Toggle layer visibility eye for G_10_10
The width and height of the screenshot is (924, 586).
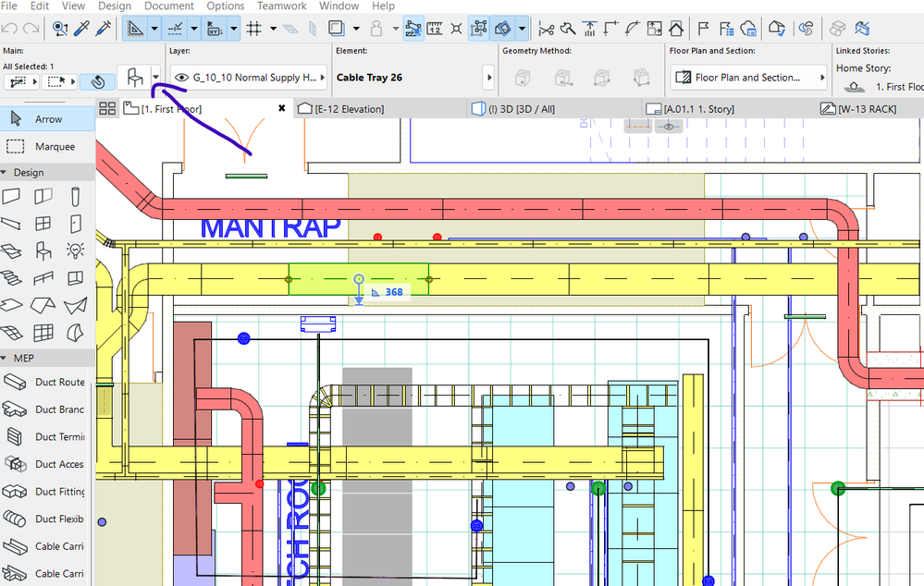pos(181,78)
